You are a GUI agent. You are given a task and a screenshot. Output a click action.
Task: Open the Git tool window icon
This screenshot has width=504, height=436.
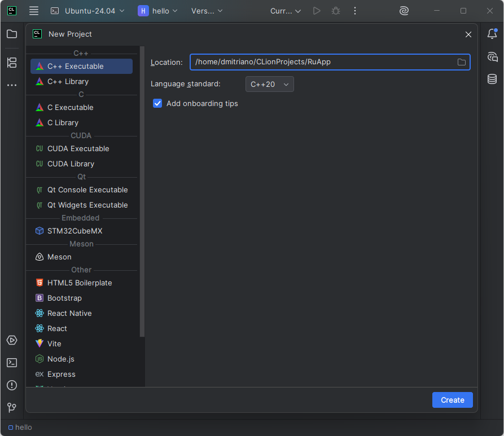(12, 408)
